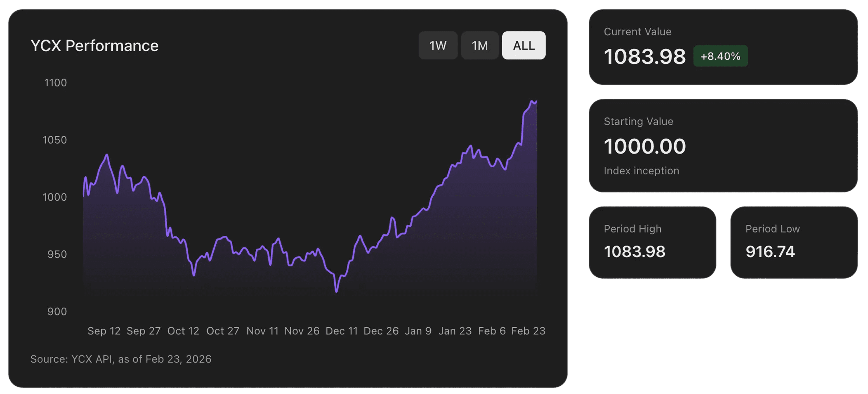Click the 1100 y-axis label
This screenshot has height=394, width=868.
point(56,83)
